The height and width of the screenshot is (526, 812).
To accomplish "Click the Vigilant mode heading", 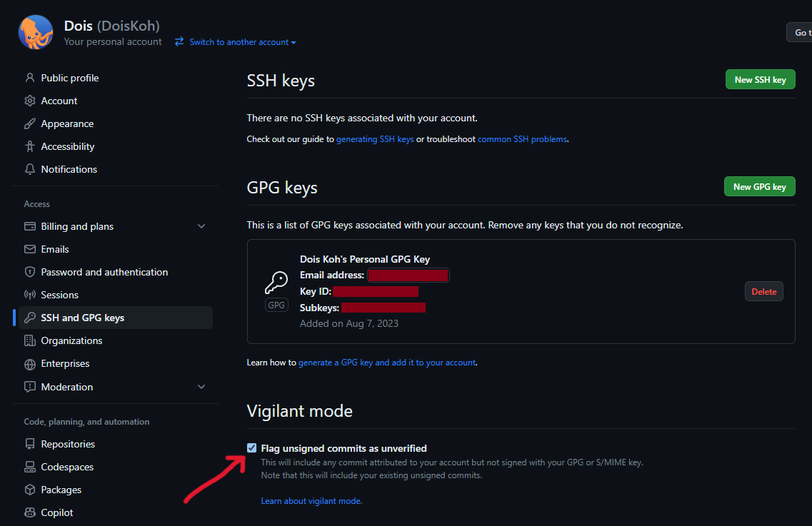I will (x=299, y=410).
